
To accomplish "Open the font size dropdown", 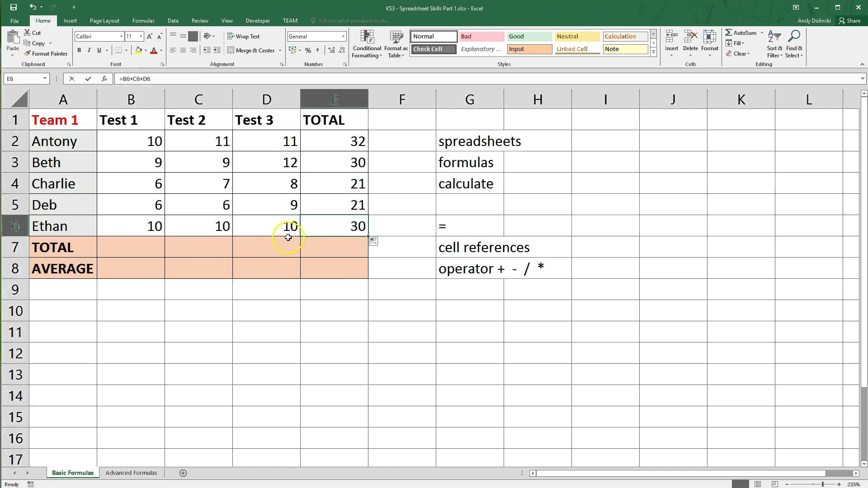I will tap(141, 36).
